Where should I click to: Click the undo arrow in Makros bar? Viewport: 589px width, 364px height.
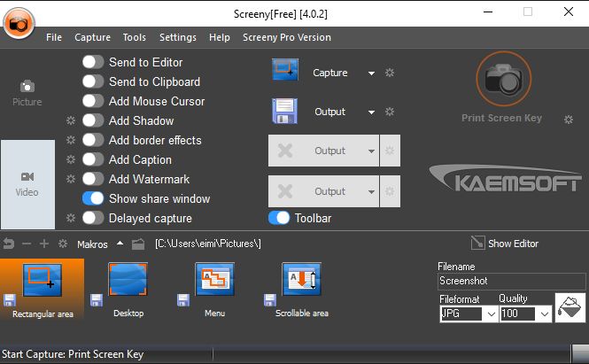9,244
